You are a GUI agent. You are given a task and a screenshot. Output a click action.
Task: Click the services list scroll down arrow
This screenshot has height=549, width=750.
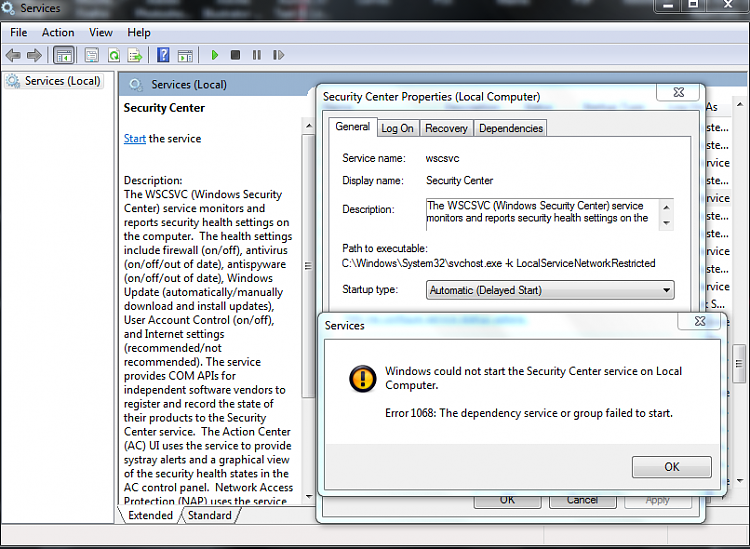point(740,481)
